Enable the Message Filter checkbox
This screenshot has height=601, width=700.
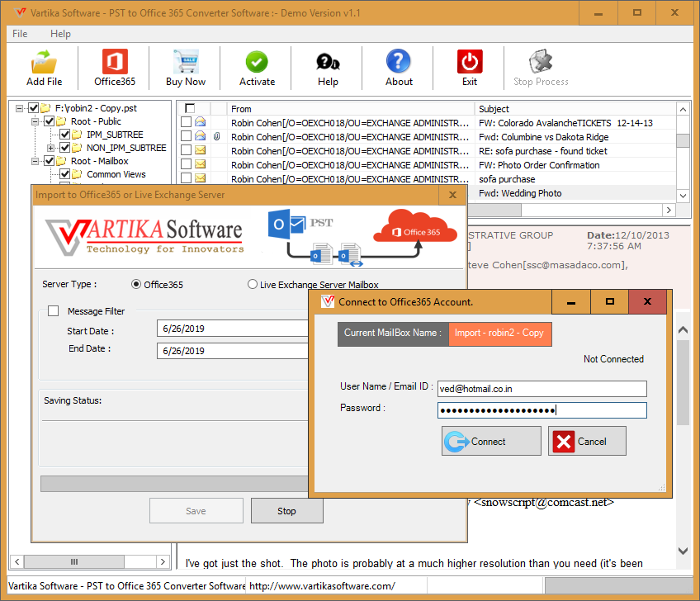point(53,310)
